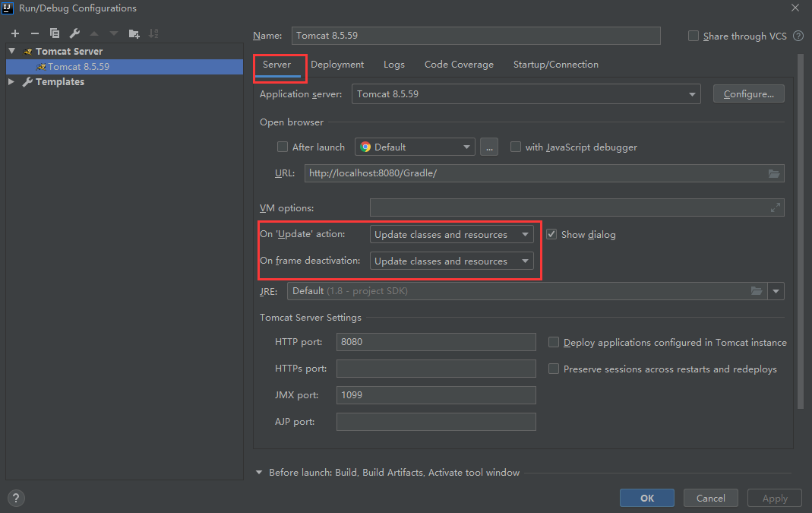The width and height of the screenshot is (812, 513).
Task: Switch to the Deployment tab
Action: pyautogui.click(x=337, y=65)
